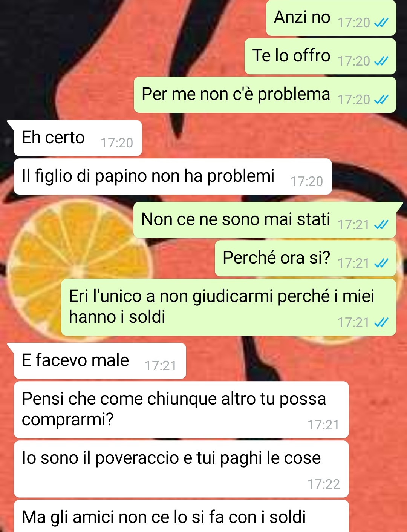
Task: Tap the 'Te lo offro' message
Action: click(320, 56)
